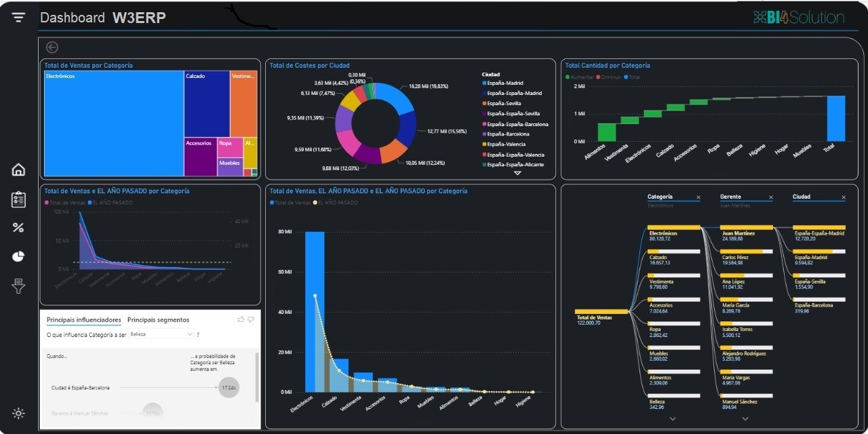
Task: Select Accesorios node in decomposition tree
Action: point(673,305)
